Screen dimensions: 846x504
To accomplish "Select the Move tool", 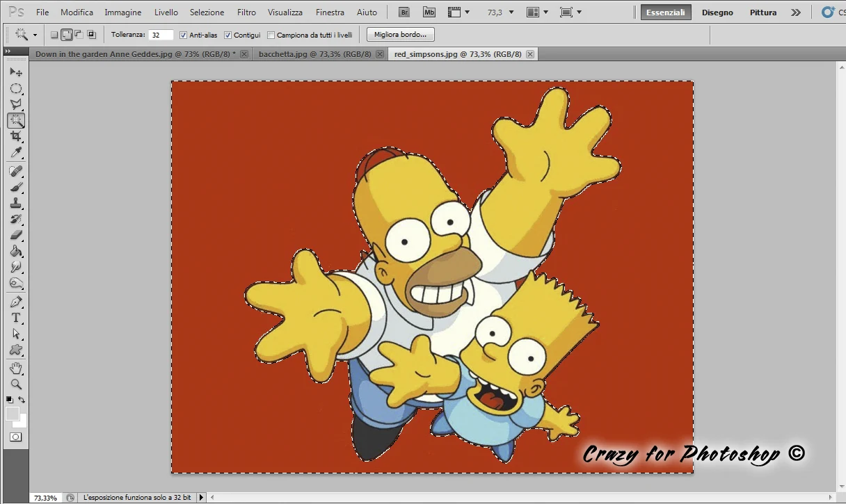I will coord(15,72).
